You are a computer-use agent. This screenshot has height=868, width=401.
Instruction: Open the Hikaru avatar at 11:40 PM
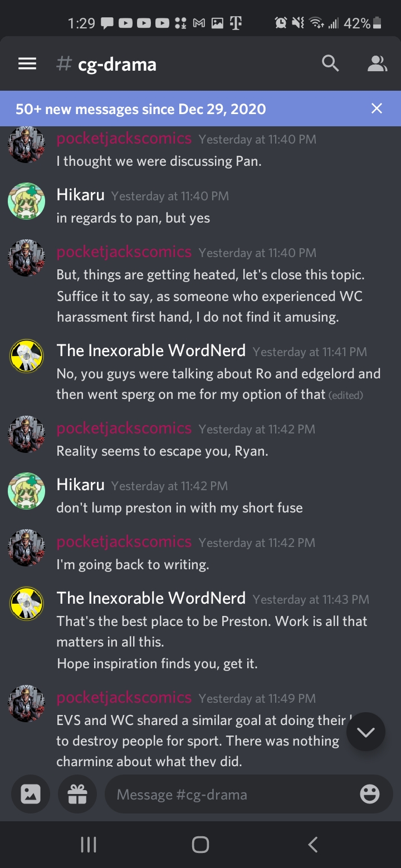pyautogui.click(x=26, y=201)
